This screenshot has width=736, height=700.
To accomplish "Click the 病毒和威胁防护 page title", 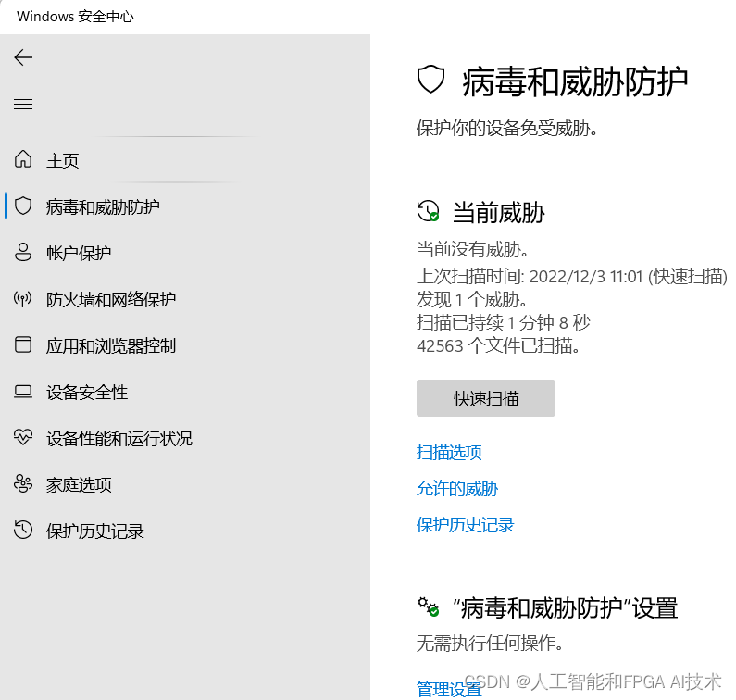I will 575,81.
